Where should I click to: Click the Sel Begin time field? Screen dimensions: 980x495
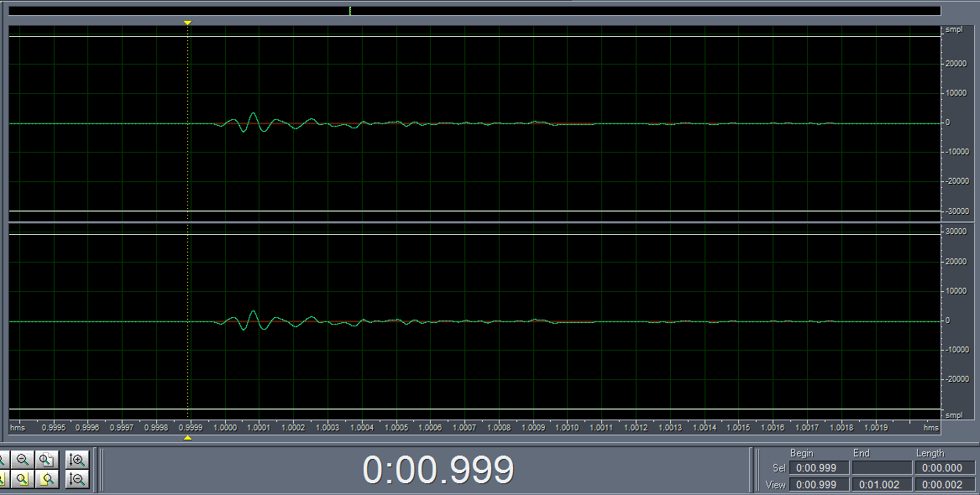point(819,467)
